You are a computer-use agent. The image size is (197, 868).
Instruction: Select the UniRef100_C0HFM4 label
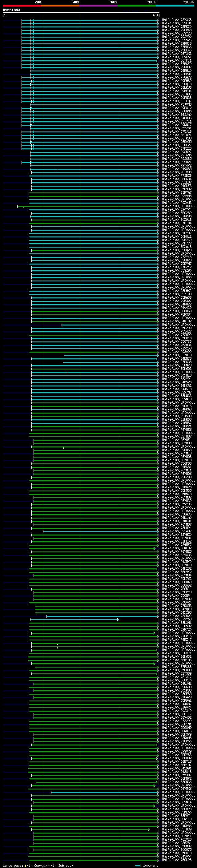point(177,91)
